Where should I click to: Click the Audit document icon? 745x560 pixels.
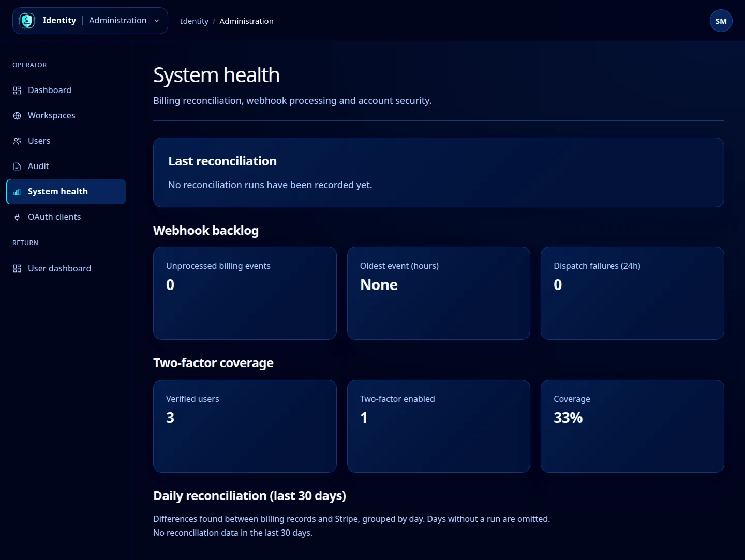tap(17, 167)
